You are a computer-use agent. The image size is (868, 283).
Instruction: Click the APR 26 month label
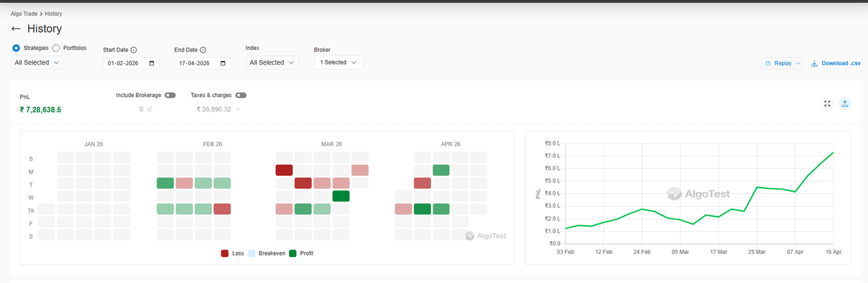coord(451,144)
